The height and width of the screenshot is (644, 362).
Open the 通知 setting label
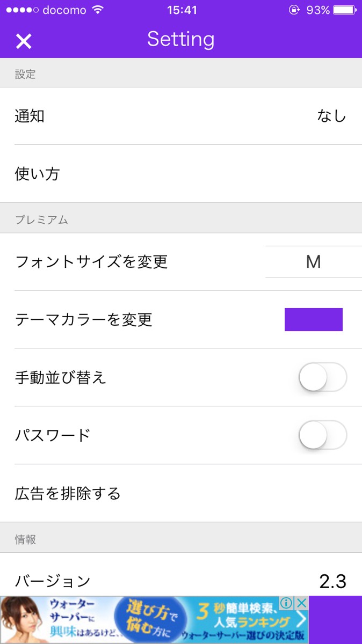point(30,116)
